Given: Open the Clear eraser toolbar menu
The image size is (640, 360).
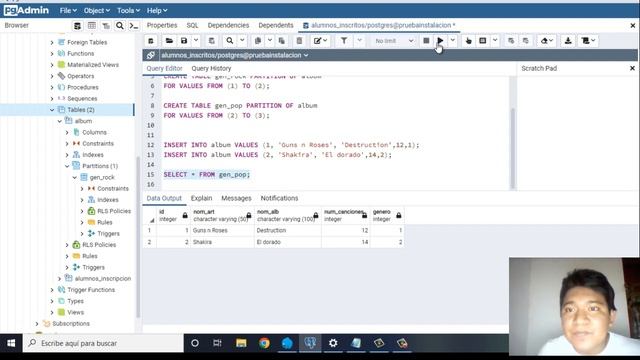Looking at the screenshot, I should pyautogui.click(x=547, y=41).
